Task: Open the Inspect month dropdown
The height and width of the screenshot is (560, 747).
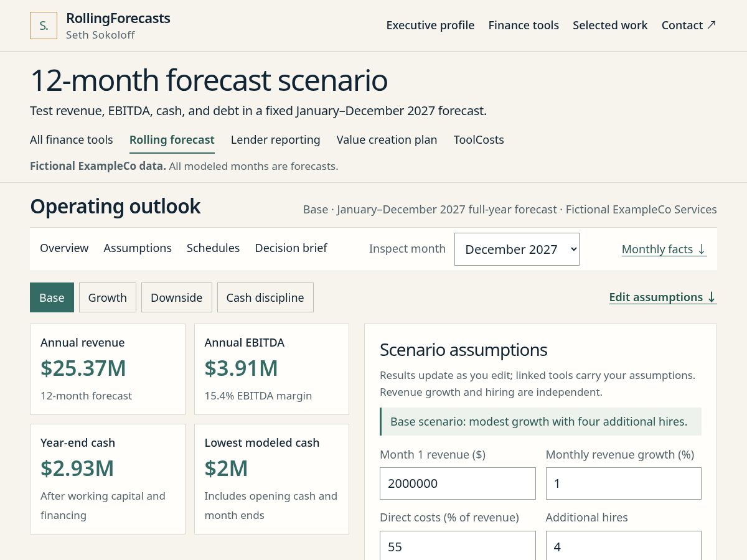Action: click(517, 250)
